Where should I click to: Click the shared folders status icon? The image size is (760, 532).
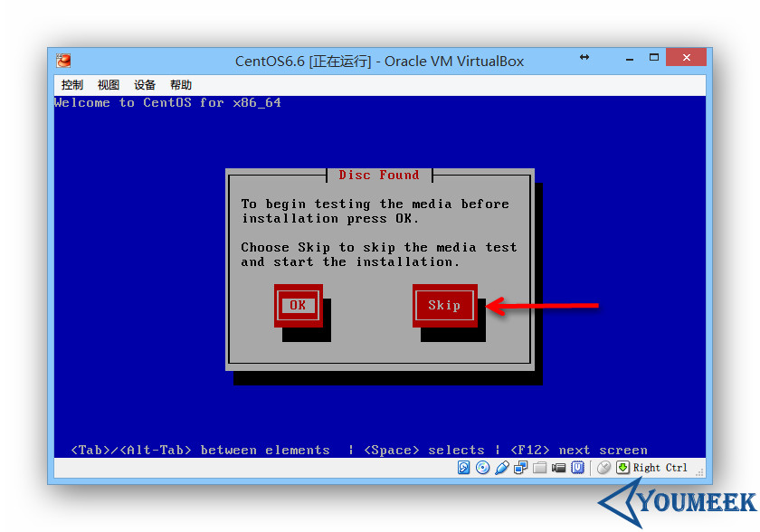(x=539, y=468)
